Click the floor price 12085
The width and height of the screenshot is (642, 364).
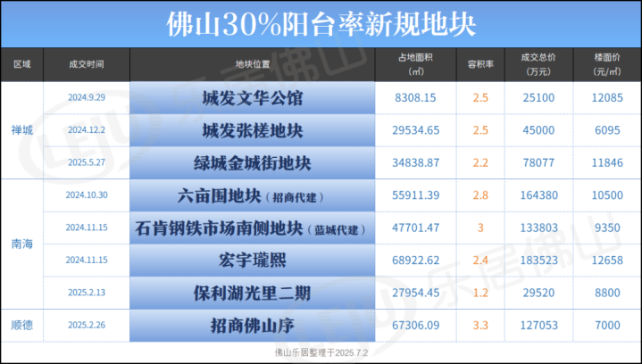point(607,98)
